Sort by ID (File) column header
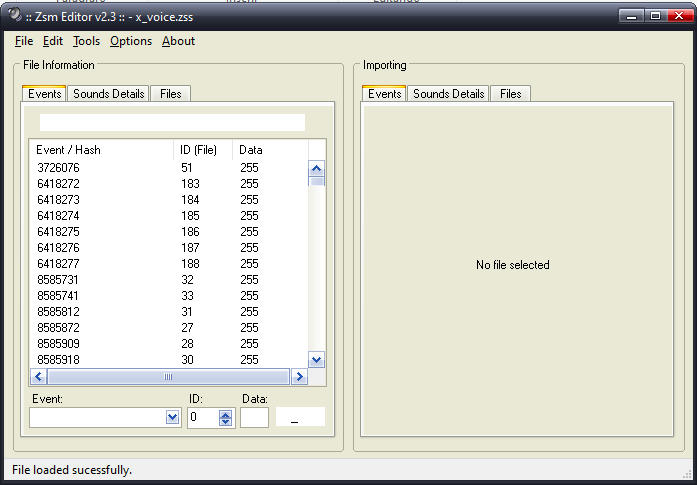The width and height of the screenshot is (697, 485). [x=203, y=150]
